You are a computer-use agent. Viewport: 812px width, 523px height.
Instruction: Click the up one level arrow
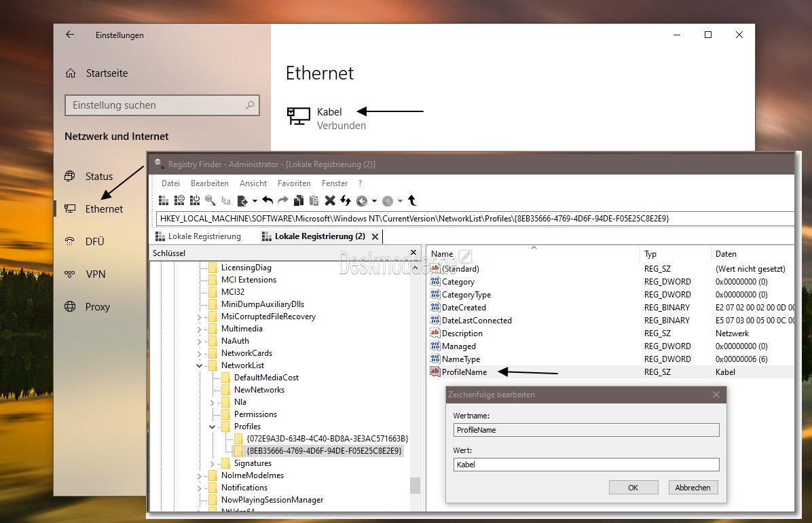click(x=412, y=200)
